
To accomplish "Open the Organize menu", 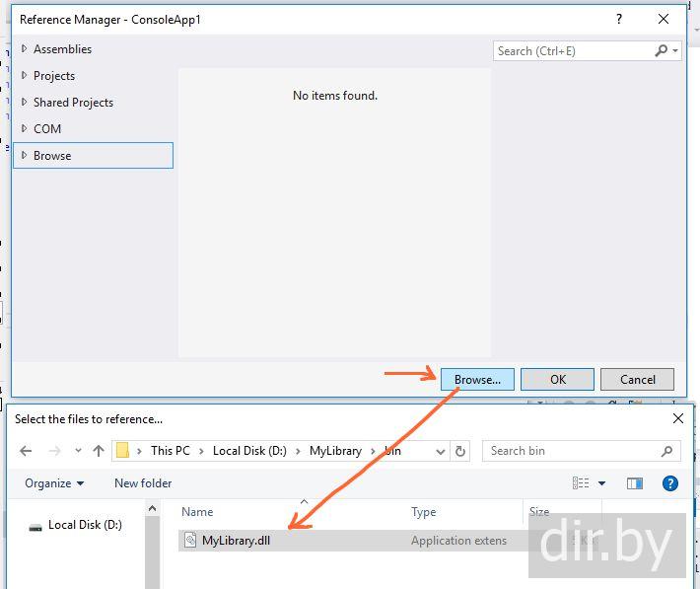I will coord(54,483).
